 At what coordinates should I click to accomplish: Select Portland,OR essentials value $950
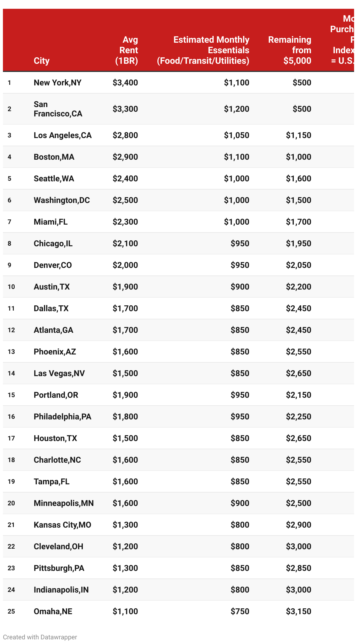tap(240, 395)
